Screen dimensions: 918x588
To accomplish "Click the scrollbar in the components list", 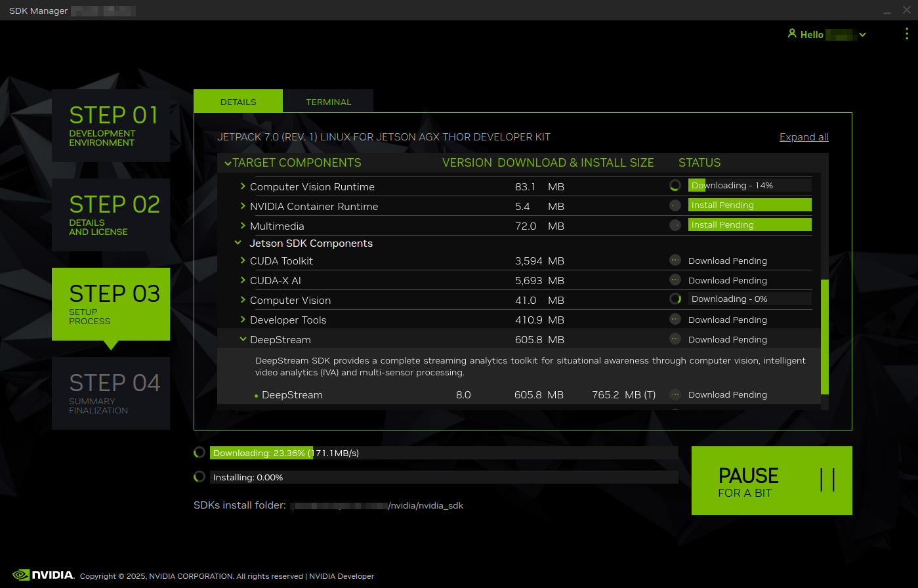I will point(825,335).
